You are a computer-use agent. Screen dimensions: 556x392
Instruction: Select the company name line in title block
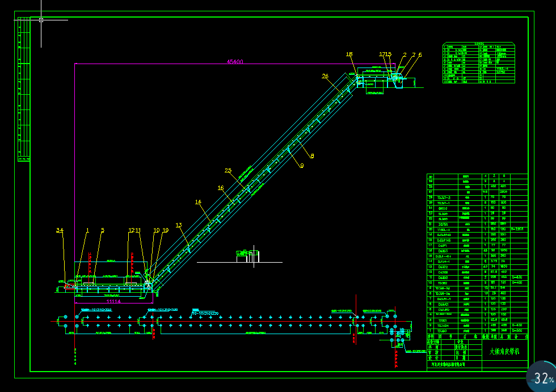(x=448, y=364)
